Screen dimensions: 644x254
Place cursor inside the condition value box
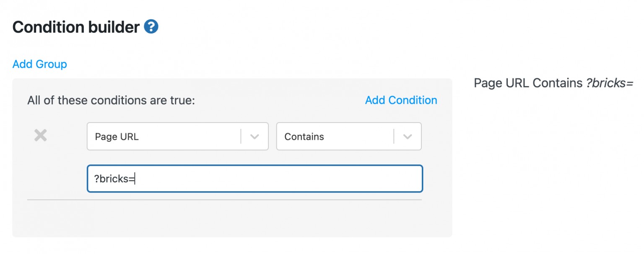point(254,178)
